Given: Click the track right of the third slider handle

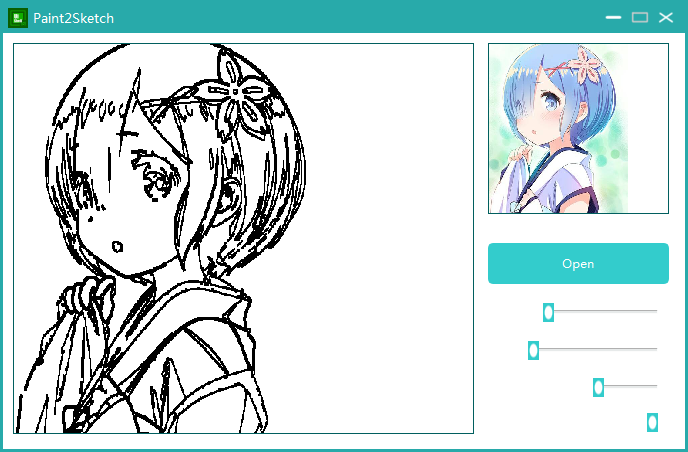Looking at the screenshot, I should (x=630, y=386).
